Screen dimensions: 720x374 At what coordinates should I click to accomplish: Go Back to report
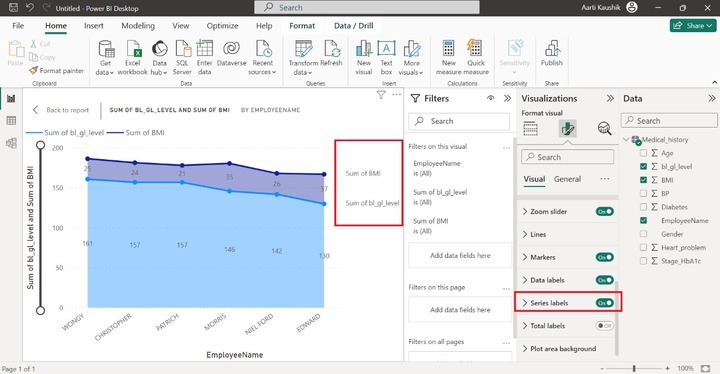pos(62,110)
